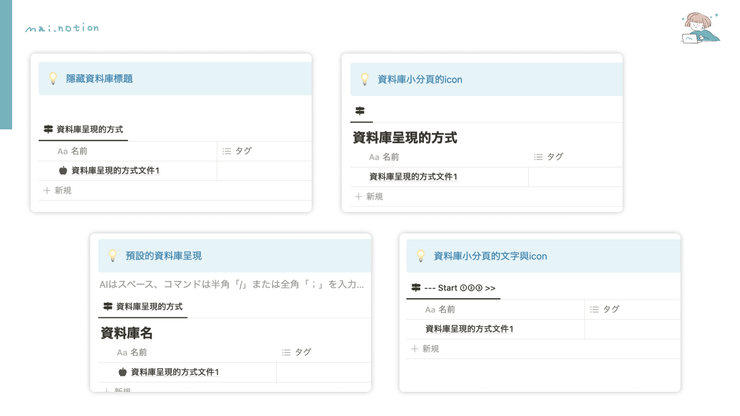This screenshot has height=416, width=740.
Task: Select 資料庫呈現的方式 tab in 隱藏資料庫標題 card
Action: pyautogui.click(x=84, y=129)
